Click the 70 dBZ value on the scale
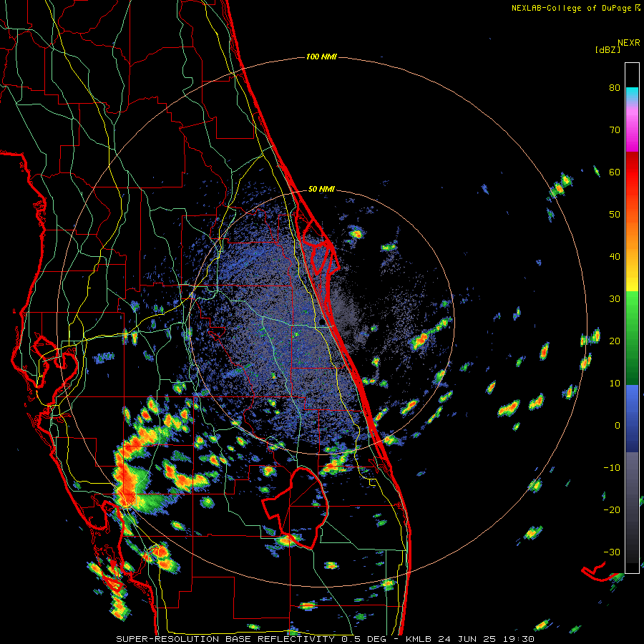 [615, 130]
